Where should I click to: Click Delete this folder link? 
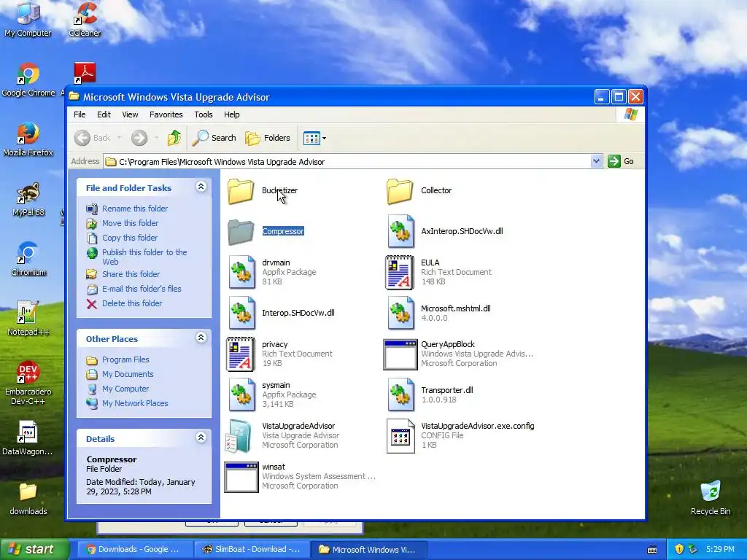pyautogui.click(x=132, y=304)
